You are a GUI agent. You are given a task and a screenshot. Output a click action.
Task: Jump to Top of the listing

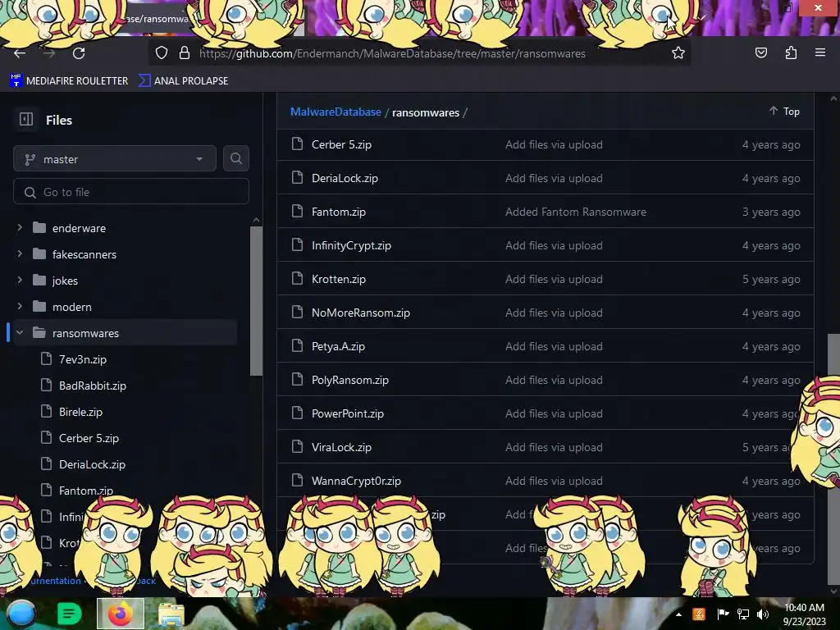[x=785, y=111]
